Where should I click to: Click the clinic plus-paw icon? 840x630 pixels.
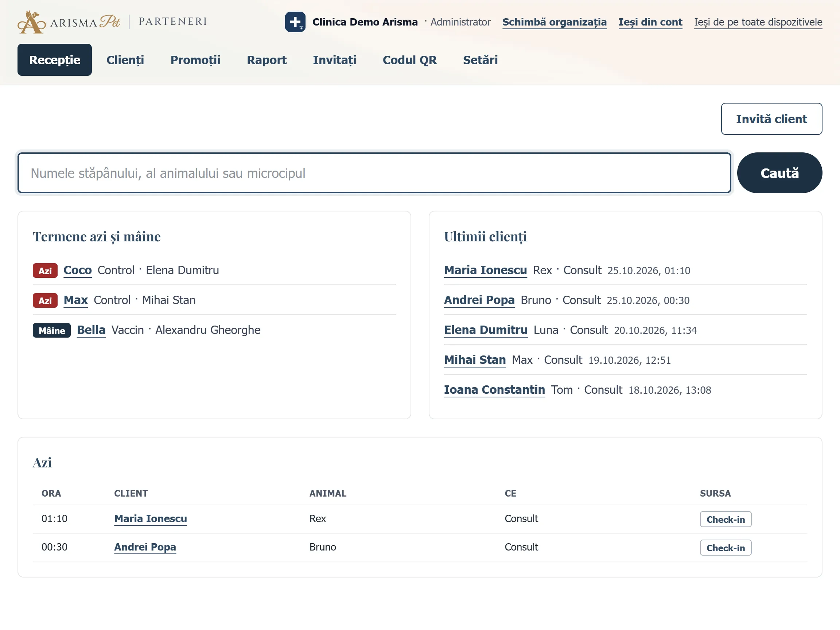pyautogui.click(x=295, y=22)
